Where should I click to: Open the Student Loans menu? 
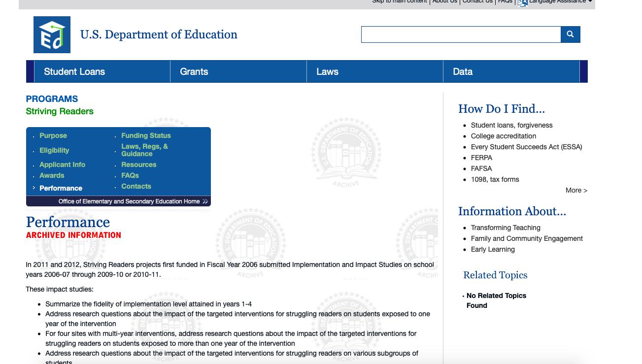click(x=74, y=71)
